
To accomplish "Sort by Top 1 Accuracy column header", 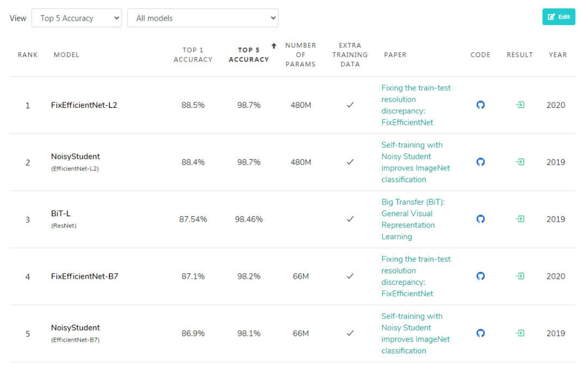I will pyautogui.click(x=193, y=54).
